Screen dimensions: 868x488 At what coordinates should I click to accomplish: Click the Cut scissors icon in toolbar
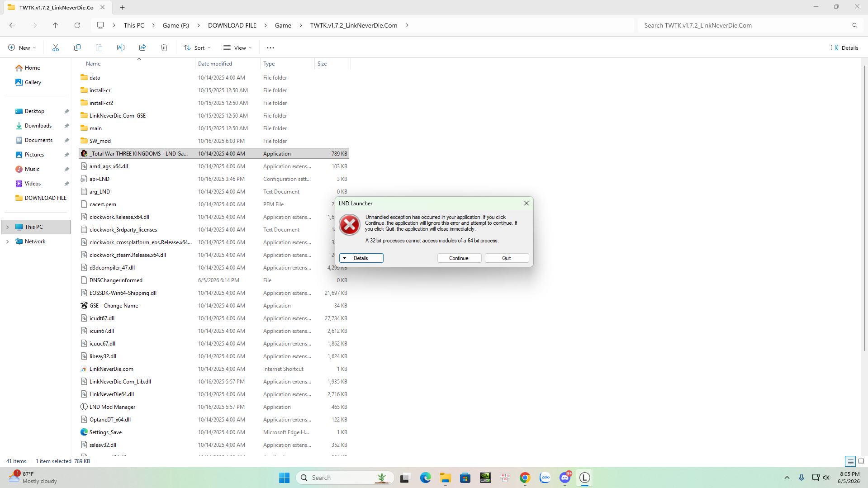click(x=56, y=47)
